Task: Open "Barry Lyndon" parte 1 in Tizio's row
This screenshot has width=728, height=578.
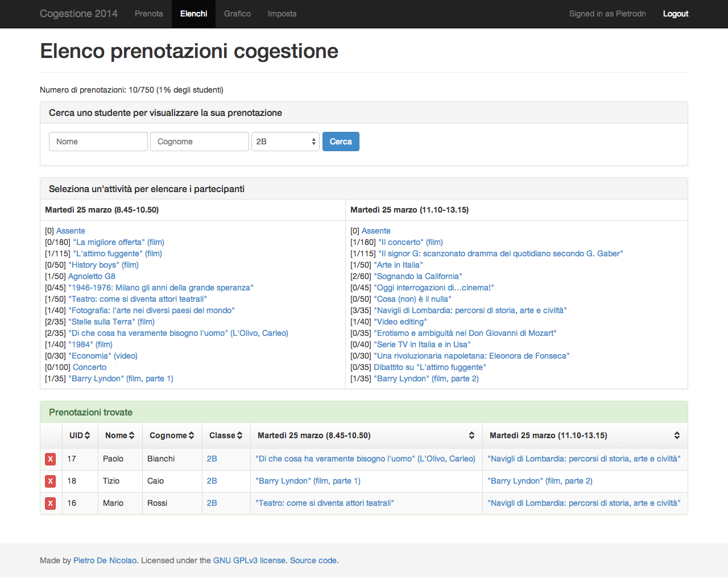Action: 308,481
